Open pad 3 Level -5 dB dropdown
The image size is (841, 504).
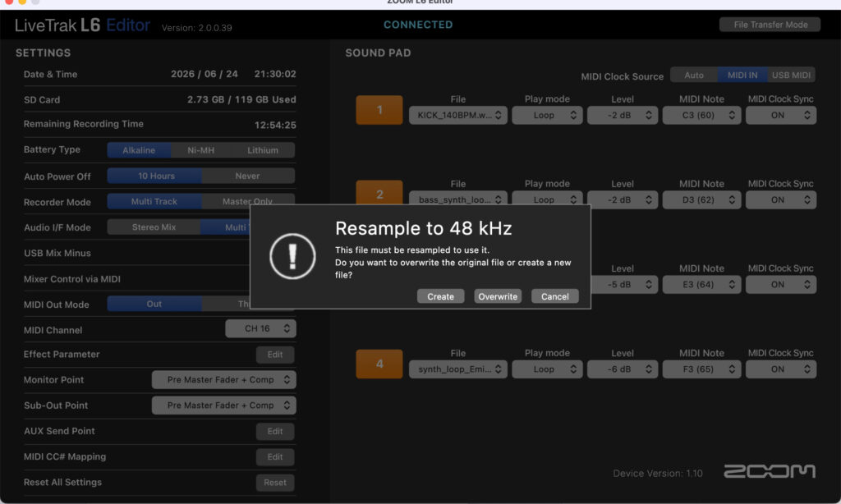[624, 285]
